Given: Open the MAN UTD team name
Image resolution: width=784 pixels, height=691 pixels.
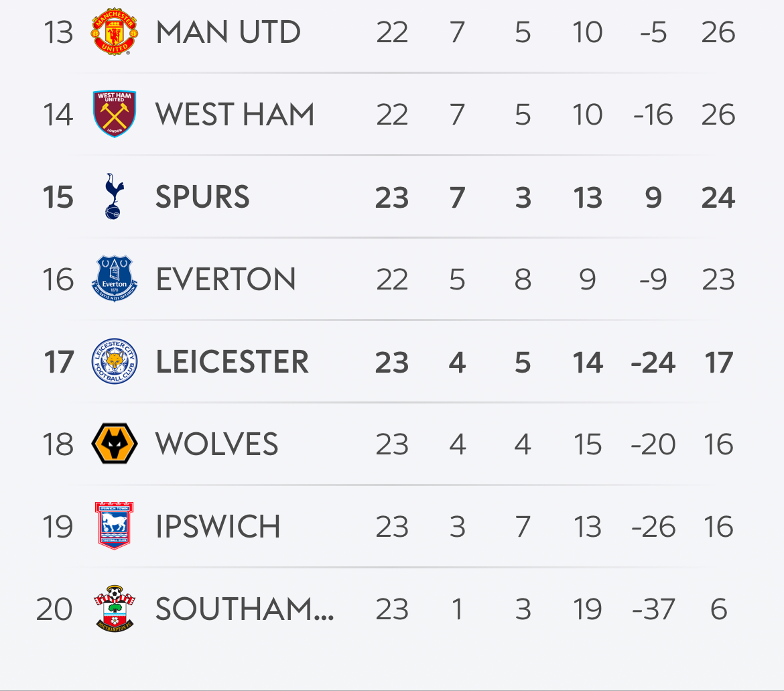Looking at the screenshot, I should 228,32.
